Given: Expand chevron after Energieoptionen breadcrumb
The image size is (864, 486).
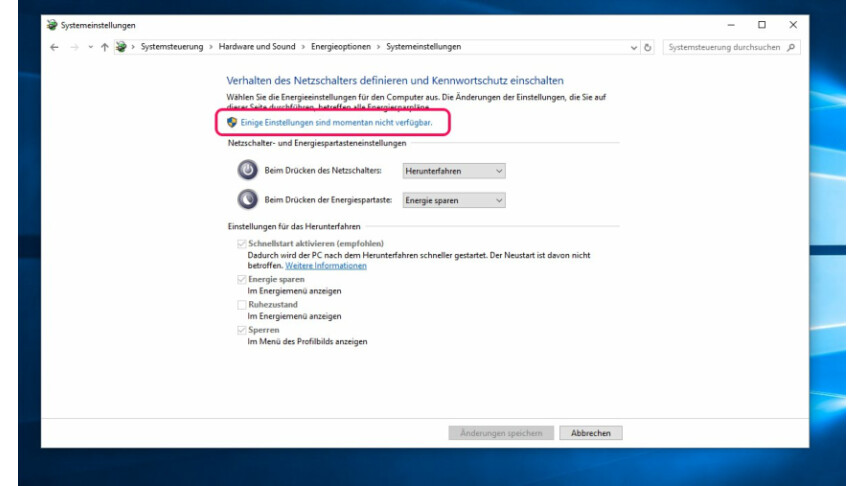Looking at the screenshot, I should tap(379, 47).
